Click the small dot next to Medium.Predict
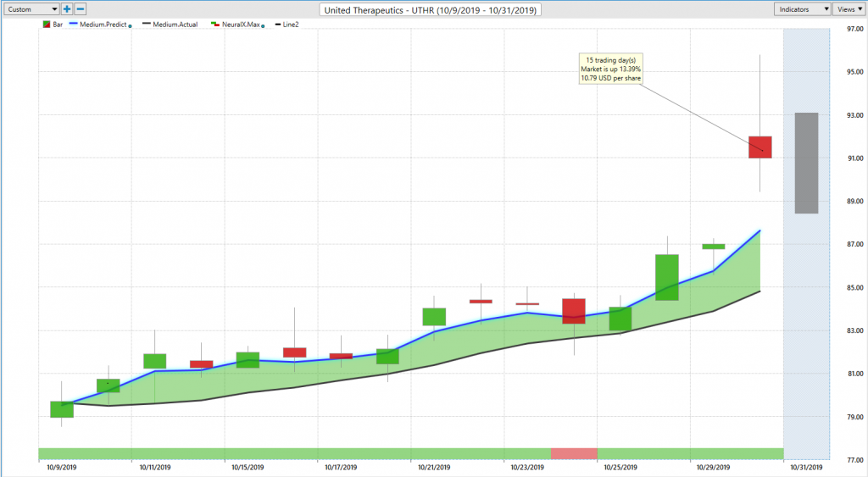Image resolution: width=868 pixels, height=477 pixels. [130, 26]
